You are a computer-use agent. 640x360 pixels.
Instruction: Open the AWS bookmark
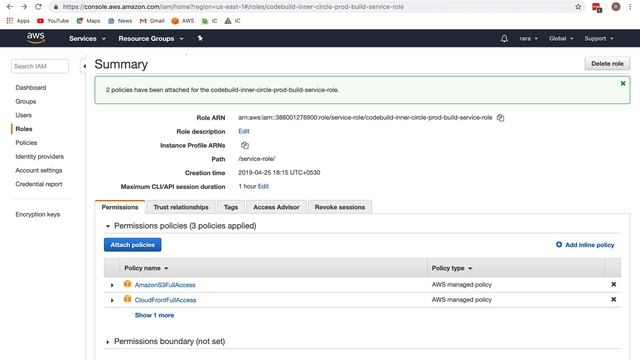pos(183,21)
